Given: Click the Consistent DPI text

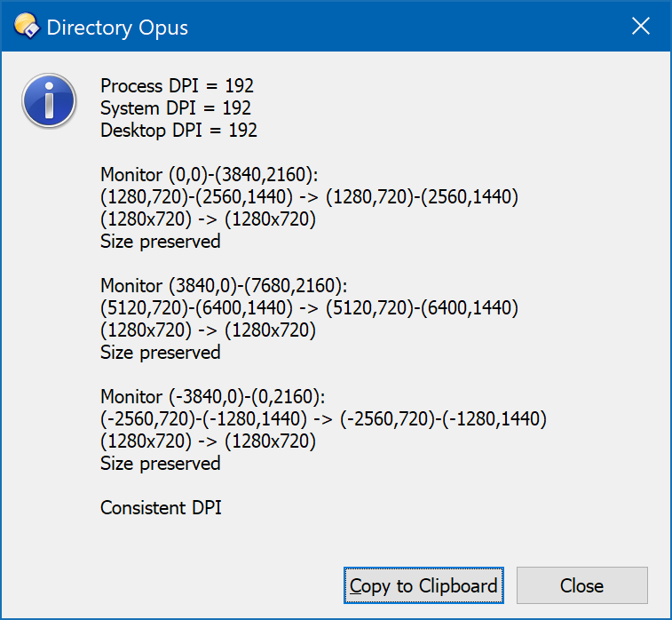Looking at the screenshot, I should (161, 508).
